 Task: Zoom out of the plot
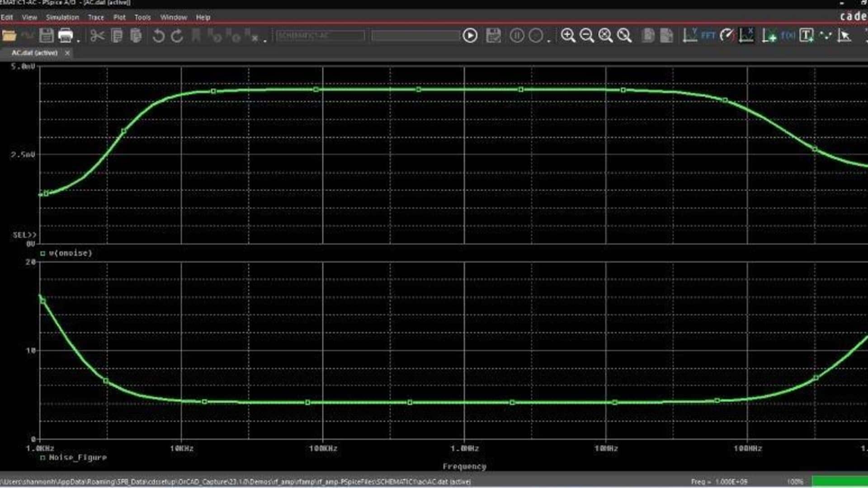pos(587,35)
